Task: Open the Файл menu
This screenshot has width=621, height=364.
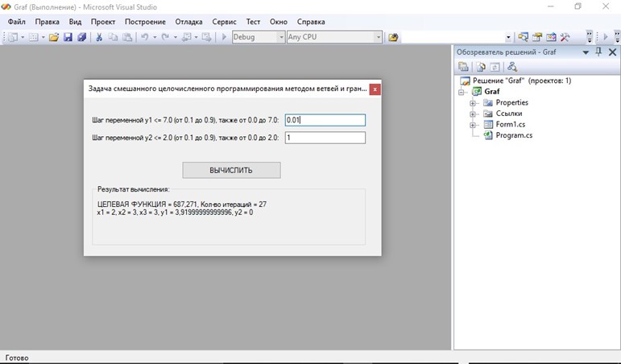Action: point(17,22)
